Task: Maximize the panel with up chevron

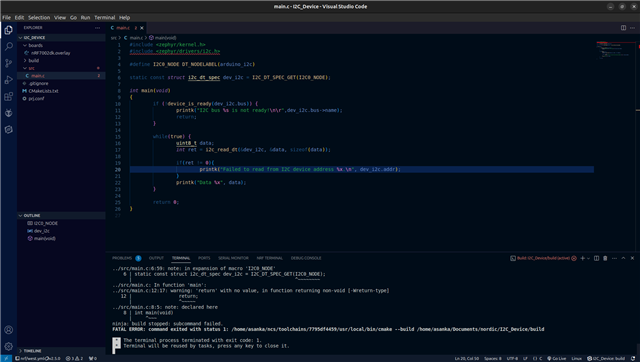Action: click(x=623, y=258)
